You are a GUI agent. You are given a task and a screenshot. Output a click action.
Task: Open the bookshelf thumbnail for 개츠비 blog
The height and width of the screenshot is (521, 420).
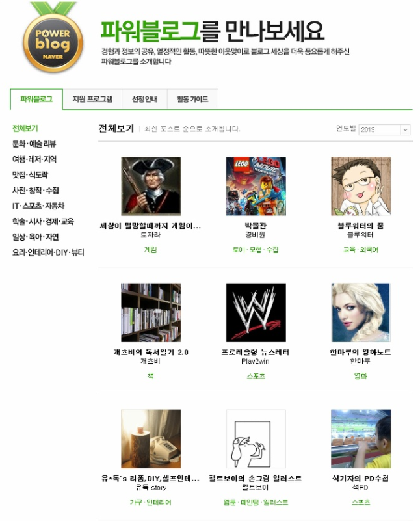tap(151, 312)
